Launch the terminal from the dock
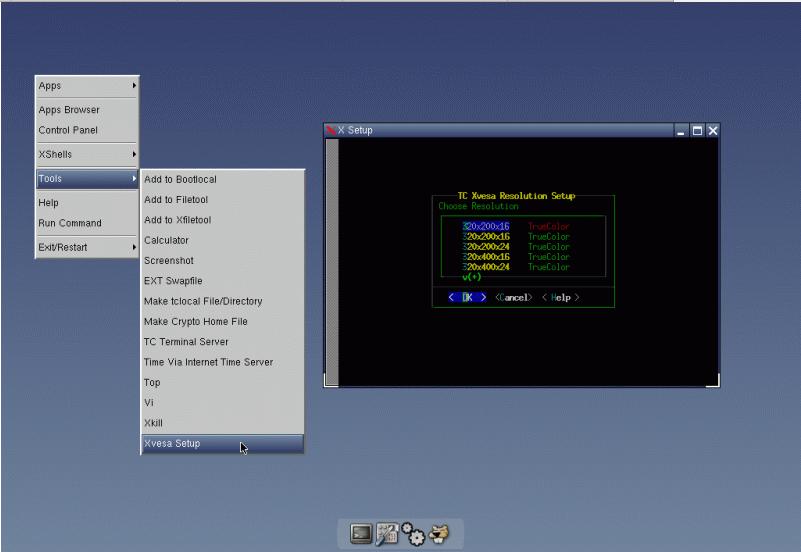 click(x=361, y=534)
